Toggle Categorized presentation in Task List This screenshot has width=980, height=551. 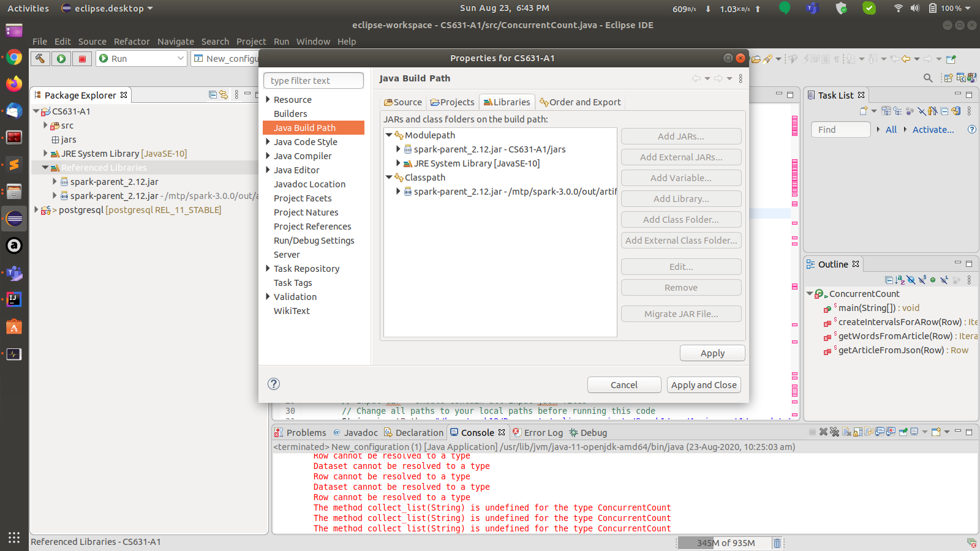(x=886, y=111)
